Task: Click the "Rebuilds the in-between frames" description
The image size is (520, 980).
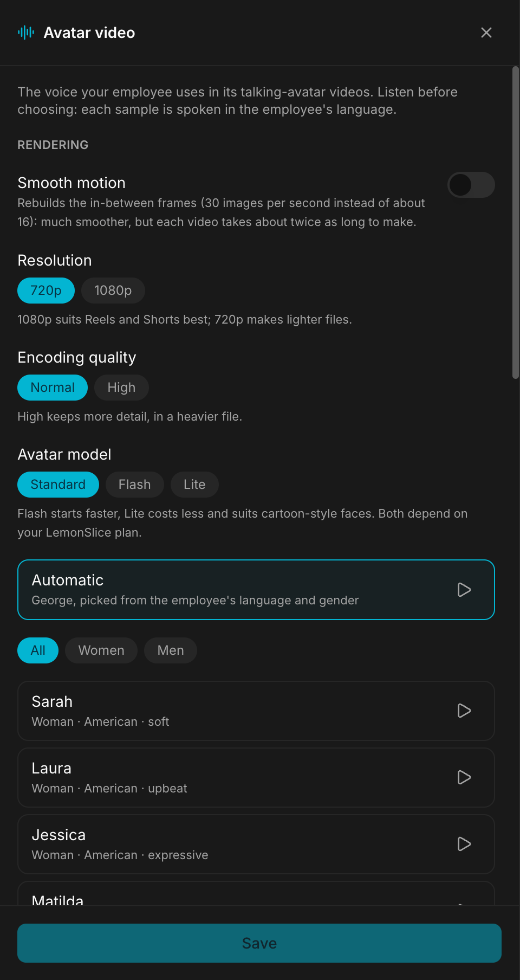Action: click(x=221, y=212)
